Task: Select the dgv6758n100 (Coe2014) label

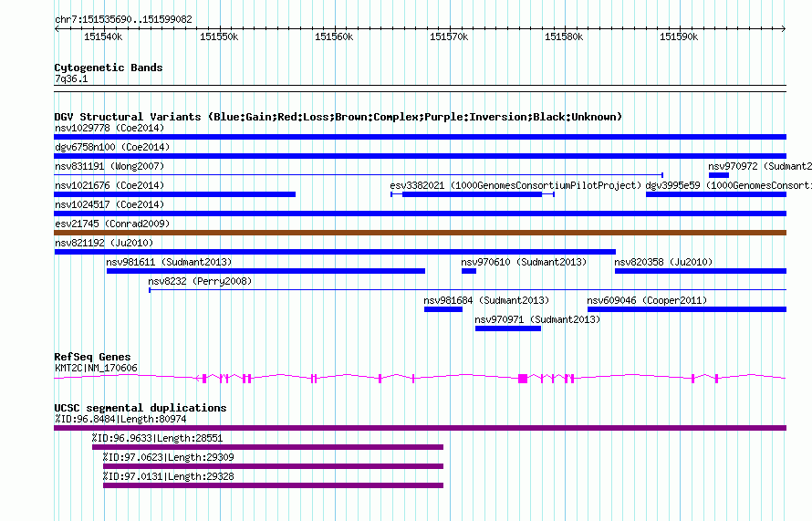Action: (x=112, y=147)
